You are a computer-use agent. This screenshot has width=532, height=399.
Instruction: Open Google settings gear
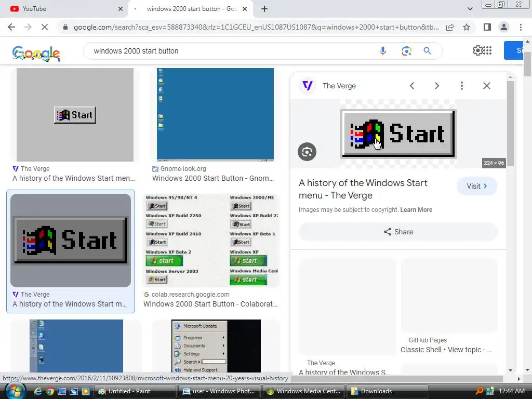click(x=478, y=50)
